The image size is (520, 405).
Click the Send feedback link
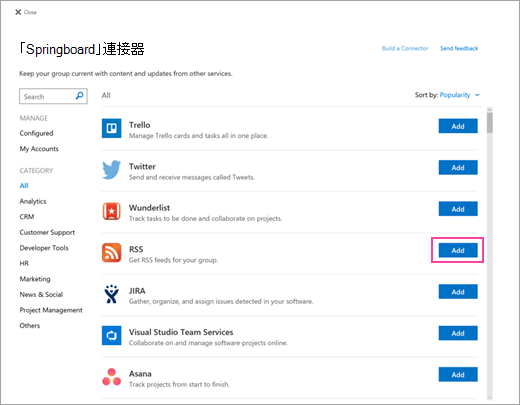(x=459, y=48)
